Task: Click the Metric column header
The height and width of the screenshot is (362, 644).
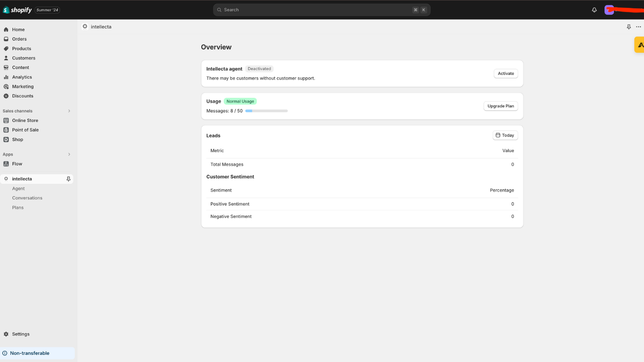Action: pos(217,150)
